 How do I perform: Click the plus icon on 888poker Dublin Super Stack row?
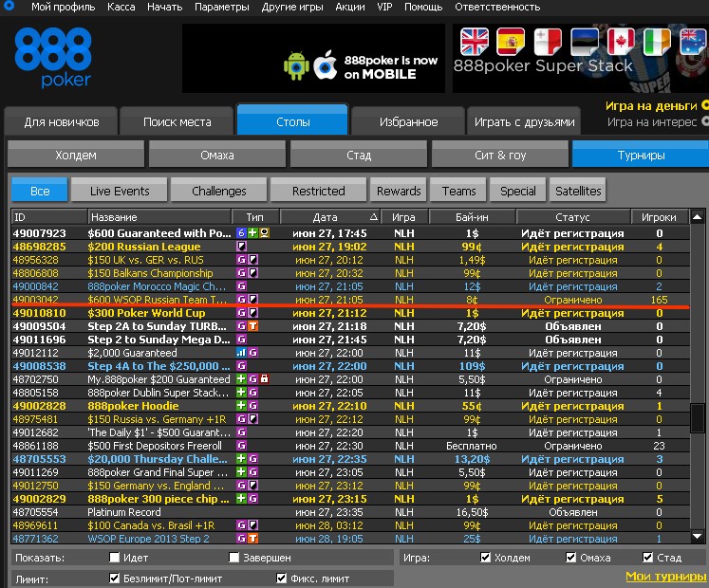tap(241, 393)
